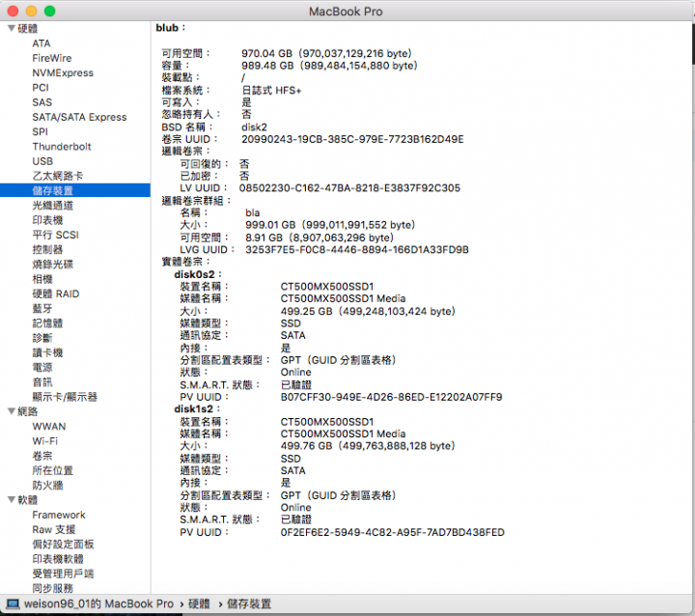695x616 pixels.
Task: Collapse the 硬體 section triangle
Action: click(x=12, y=29)
